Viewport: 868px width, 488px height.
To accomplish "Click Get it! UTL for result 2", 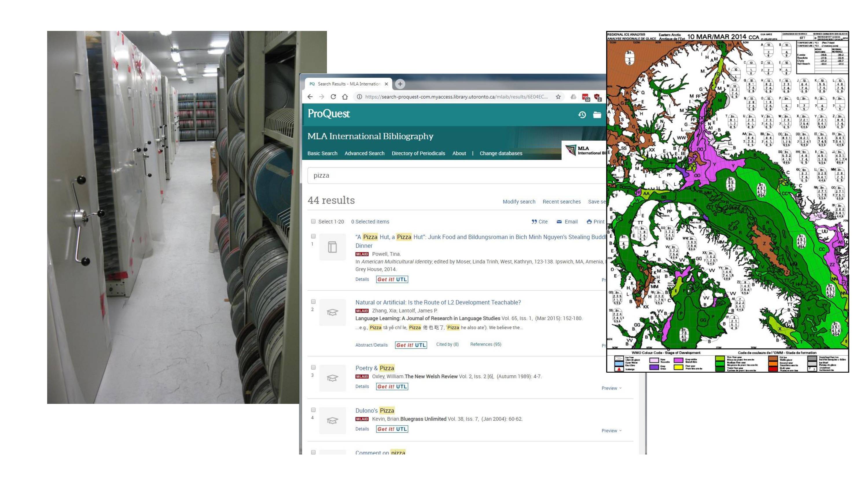I will tap(411, 345).
